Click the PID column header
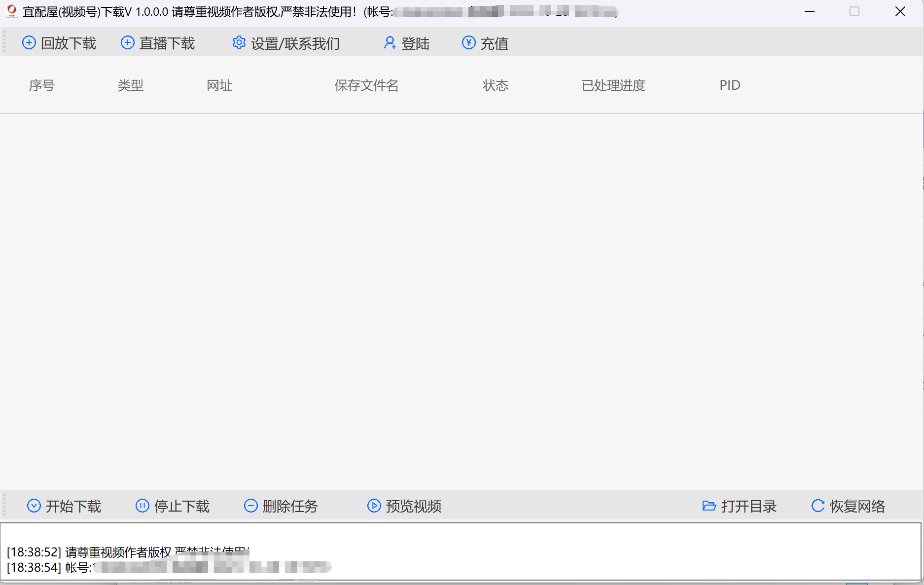Viewport: 924px width, 585px height. [x=730, y=85]
